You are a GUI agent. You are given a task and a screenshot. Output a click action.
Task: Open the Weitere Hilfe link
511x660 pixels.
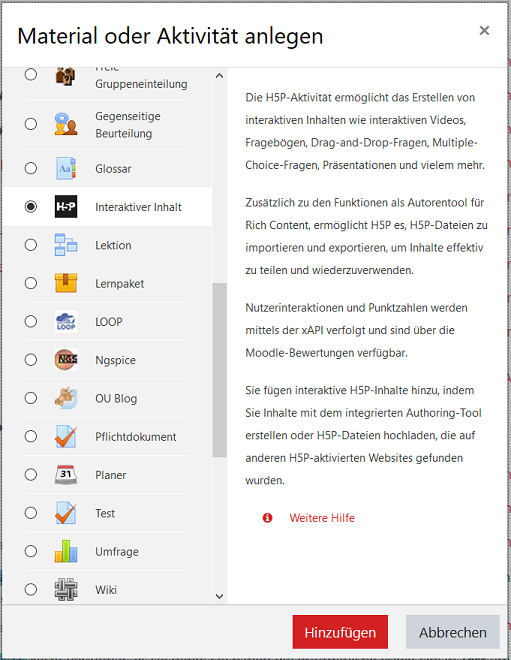tap(322, 518)
